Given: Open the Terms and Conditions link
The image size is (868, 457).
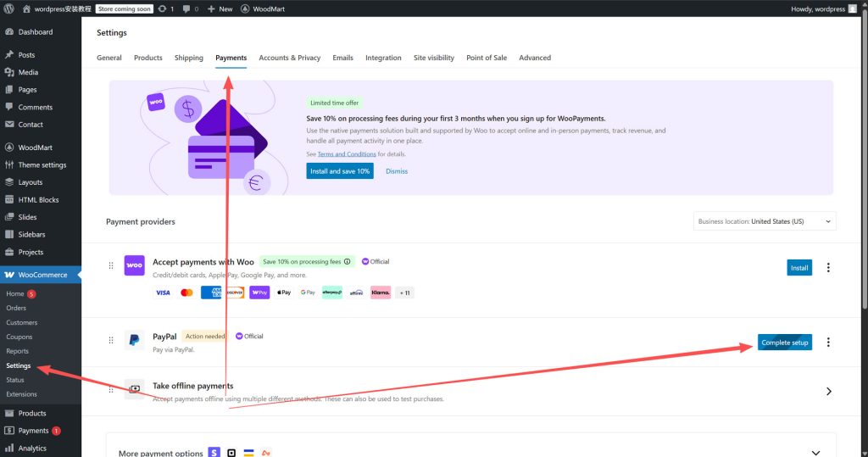Looking at the screenshot, I should click(347, 154).
